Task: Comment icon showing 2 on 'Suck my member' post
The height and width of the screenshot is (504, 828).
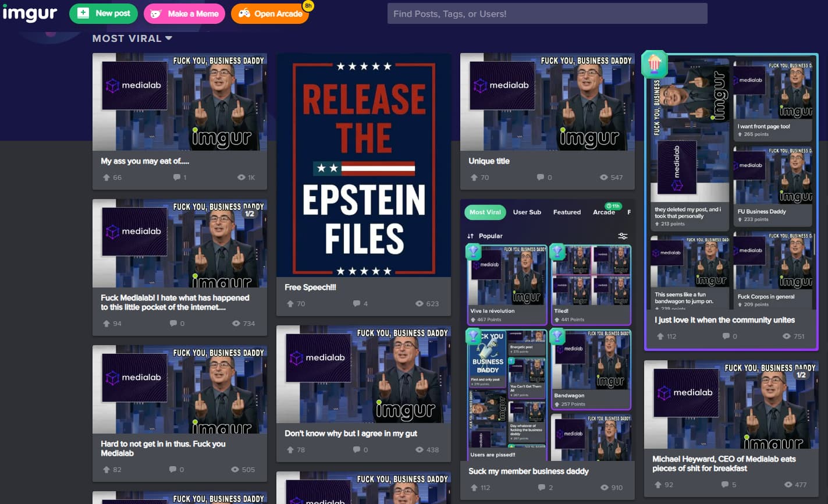Action: (x=542, y=488)
